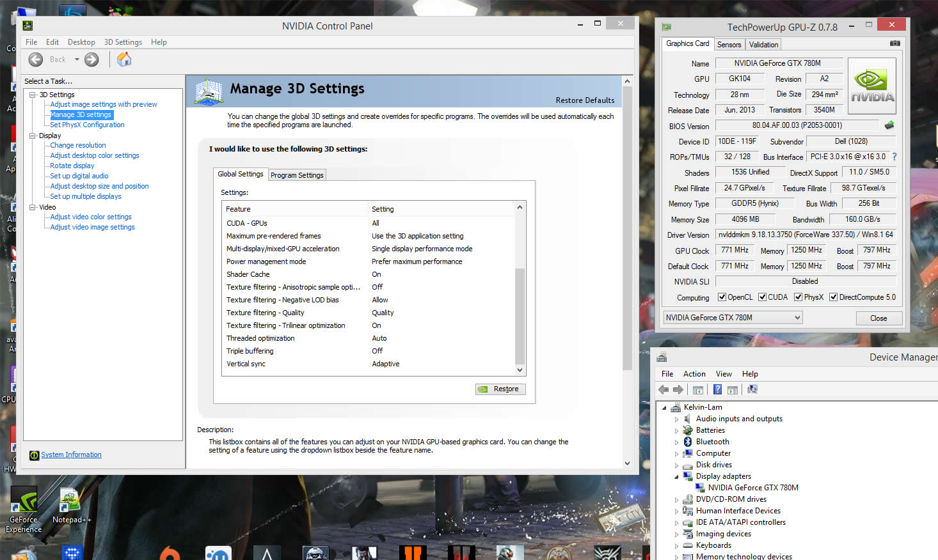The image size is (938, 560).
Task: Open the Back history dropdown arrow
Action: 77,59
